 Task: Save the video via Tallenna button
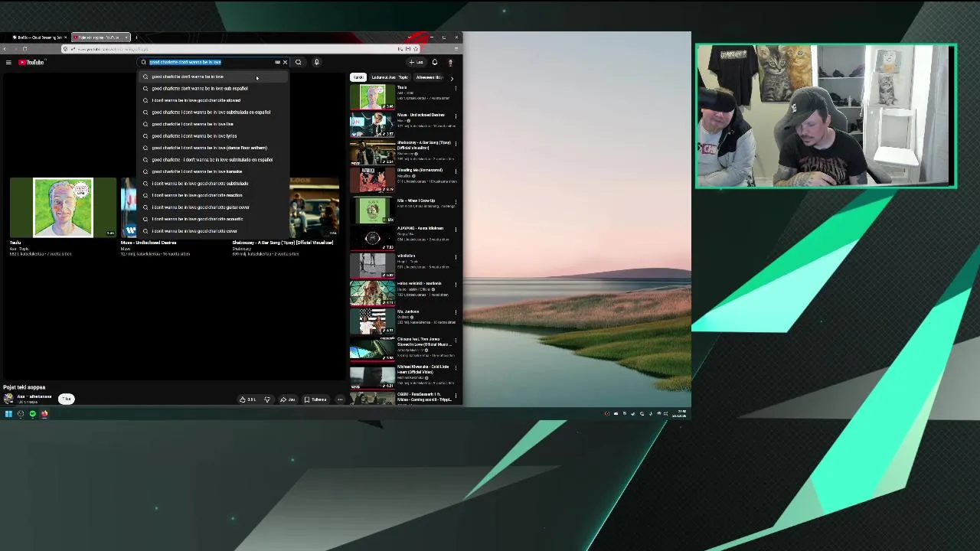[315, 399]
